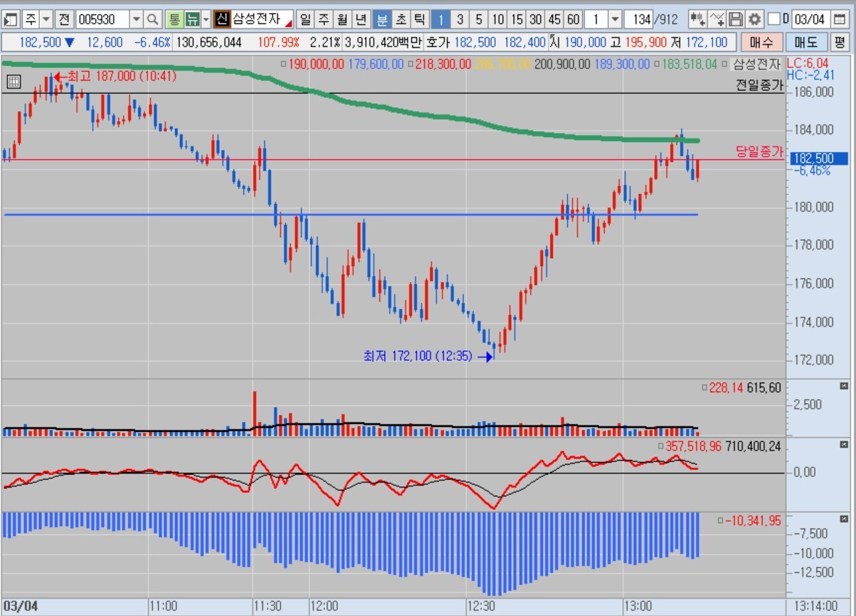Toggle the 통 integrated button
Viewport: 856px width, 616px height.
tap(174, 19)
